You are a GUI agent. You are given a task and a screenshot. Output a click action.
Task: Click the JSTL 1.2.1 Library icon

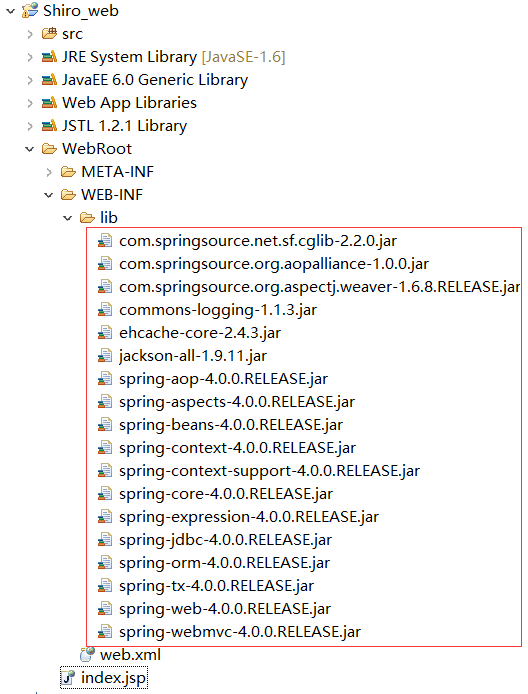coord(49,126)
